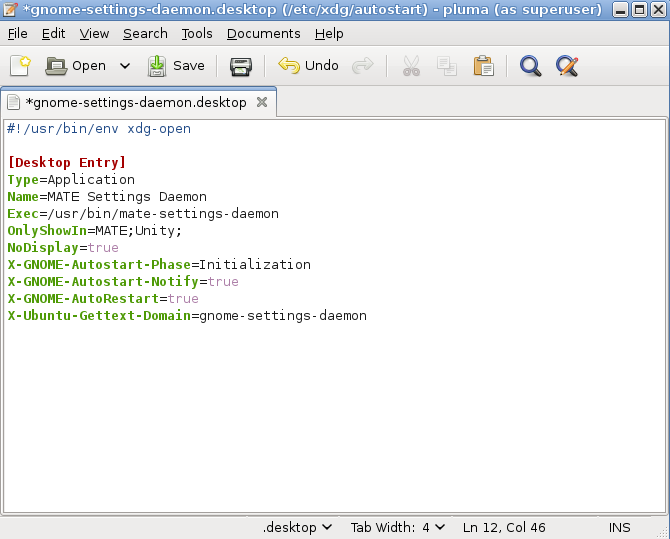The width and height of the screenshot is (670, 539).
Task: Open the Documents menu
Action: pyautogui.click(x=264, y=33)
